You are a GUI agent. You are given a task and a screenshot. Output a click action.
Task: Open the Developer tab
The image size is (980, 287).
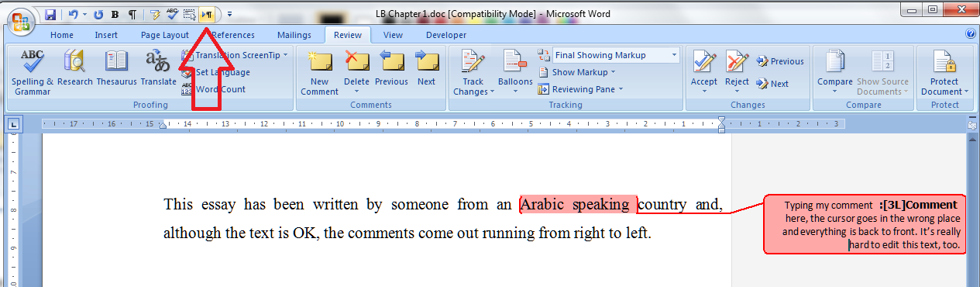446,35
